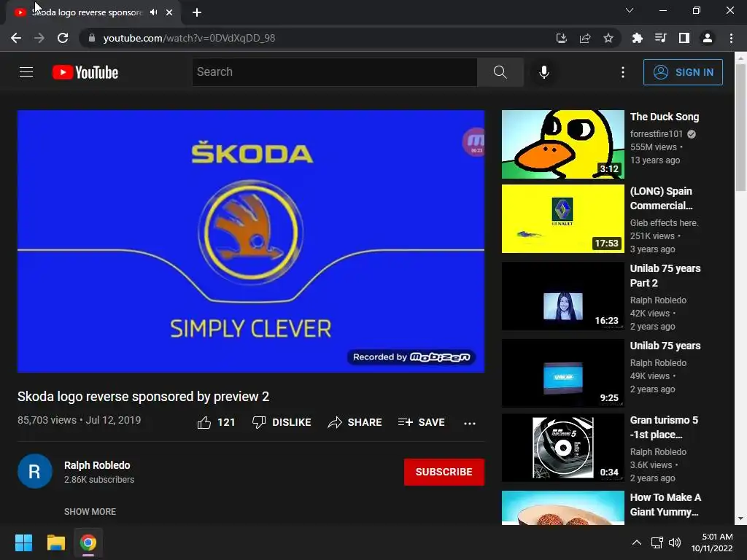
Task: Dislike the Skoda logo video
Action: pos(282,422)
